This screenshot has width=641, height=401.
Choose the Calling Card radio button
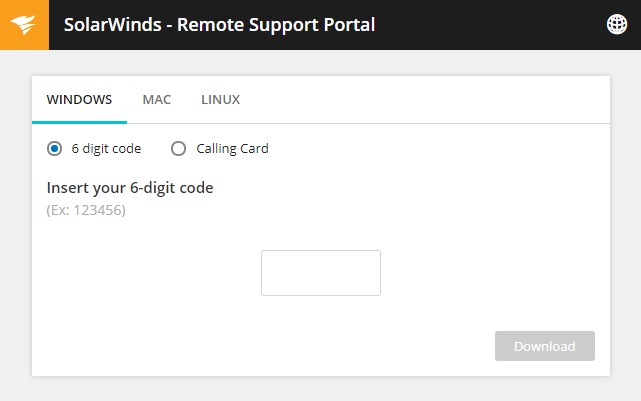pos(178,148)
